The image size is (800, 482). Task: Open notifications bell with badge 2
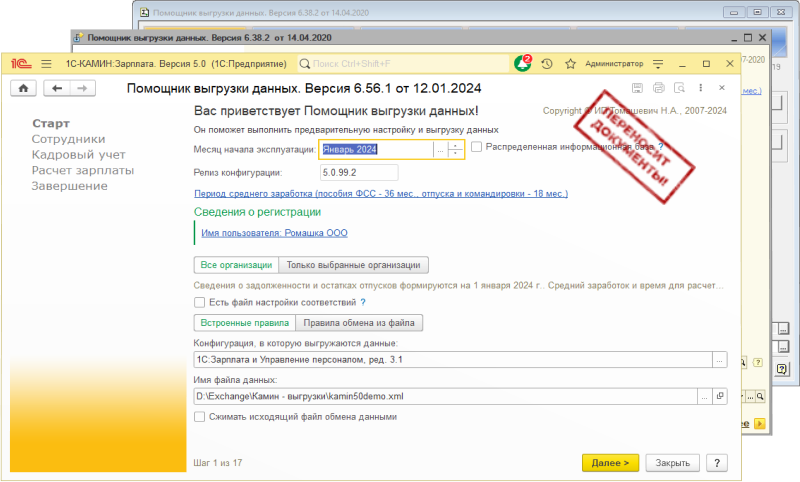pos(522,63)
